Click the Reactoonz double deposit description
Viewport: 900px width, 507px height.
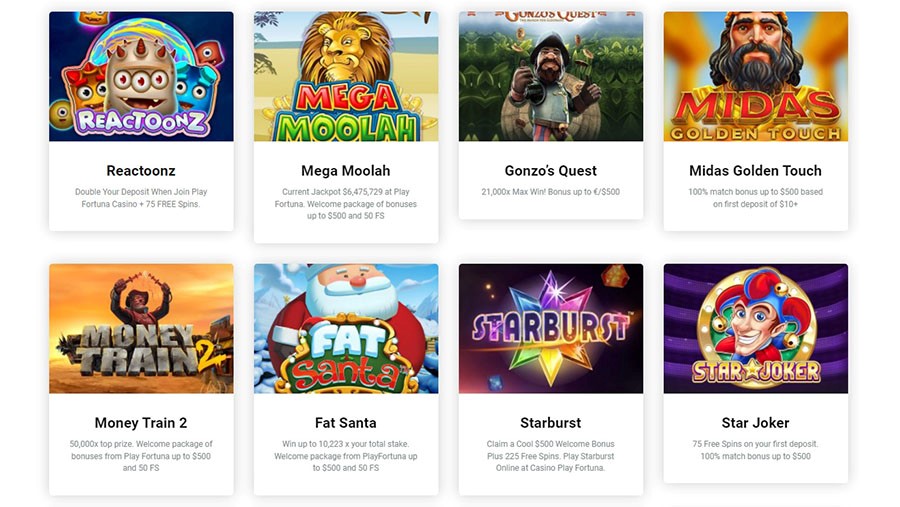pos(141,198)
